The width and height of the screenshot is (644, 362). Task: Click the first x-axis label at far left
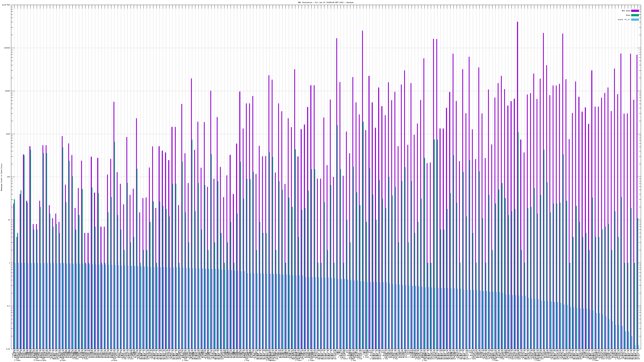click(x=14, y=351)
